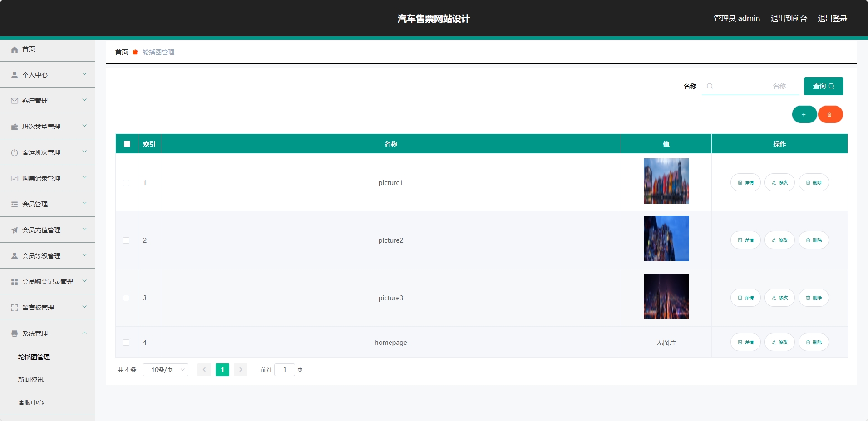The height and width of the screenshot is (421, 868).
Task: Go to next page arrow
Action: tap(241, 370)
